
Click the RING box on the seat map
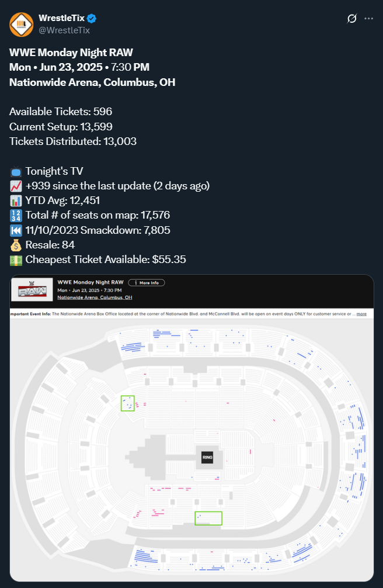pyautogui.click(x=207, y=457)
